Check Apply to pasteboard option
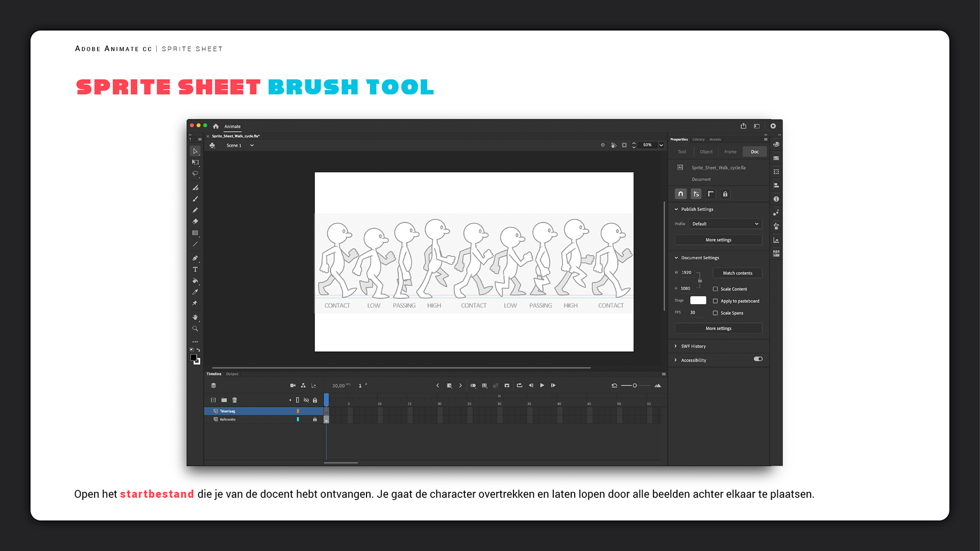This screenshot has height=551, width=980. (715, 301)
